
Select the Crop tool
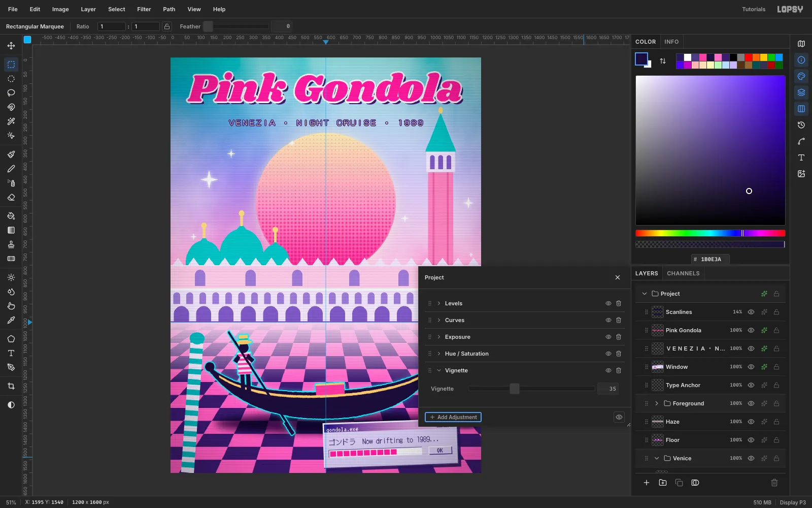pyautogui.click(x=11, y=386)
